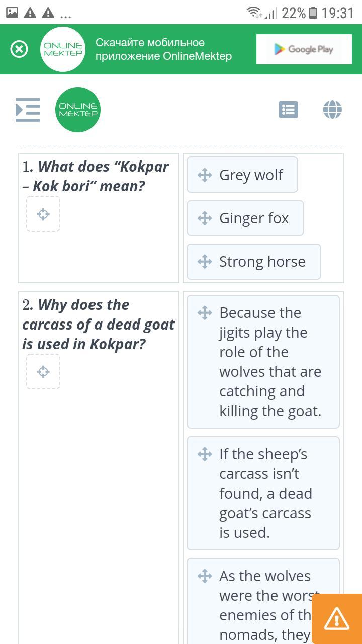Tap the Google Play download button
This screenshot has width=362, height=644.
[x=304, y=49]
